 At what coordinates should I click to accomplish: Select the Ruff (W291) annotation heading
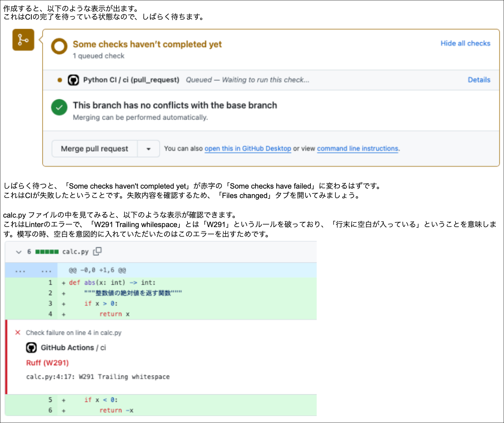[47, 363]
